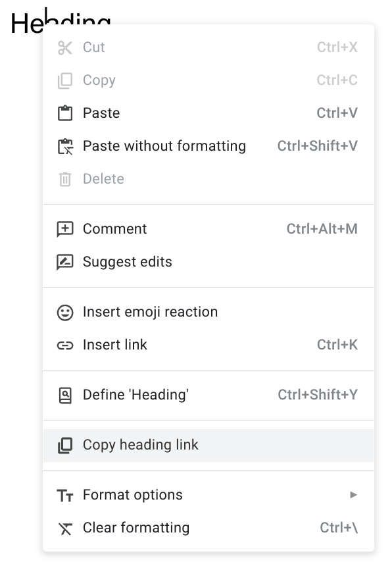The image size is (392, 568).
Task: Click the clipboard Paste icon
Action: (x=65, y=113)
